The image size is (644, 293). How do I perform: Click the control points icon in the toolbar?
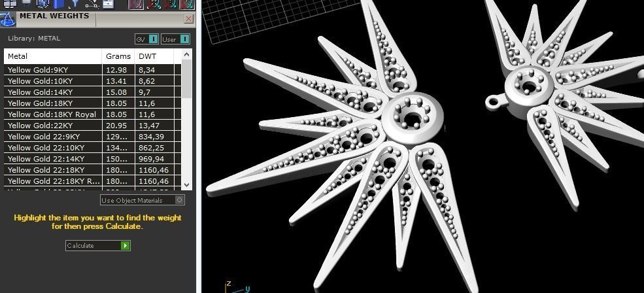(92, 4)
